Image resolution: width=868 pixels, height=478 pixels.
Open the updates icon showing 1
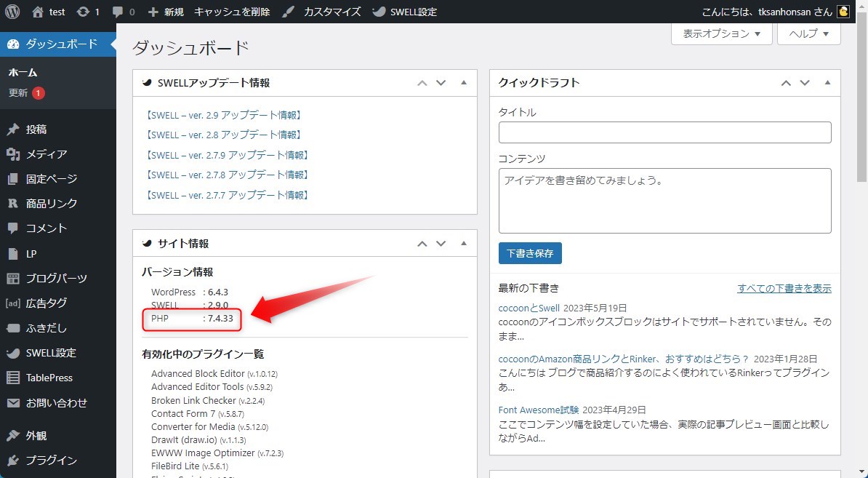tap(83, 12)
